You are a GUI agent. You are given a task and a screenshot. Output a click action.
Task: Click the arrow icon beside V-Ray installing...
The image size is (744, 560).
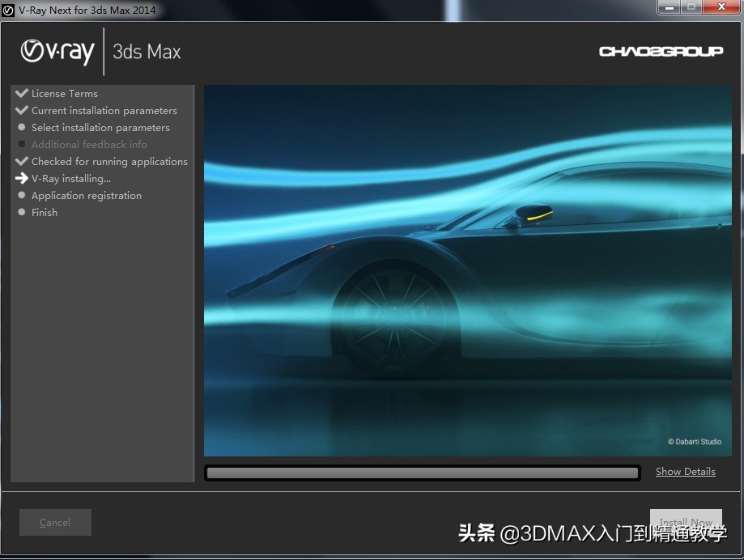[20, 178]
